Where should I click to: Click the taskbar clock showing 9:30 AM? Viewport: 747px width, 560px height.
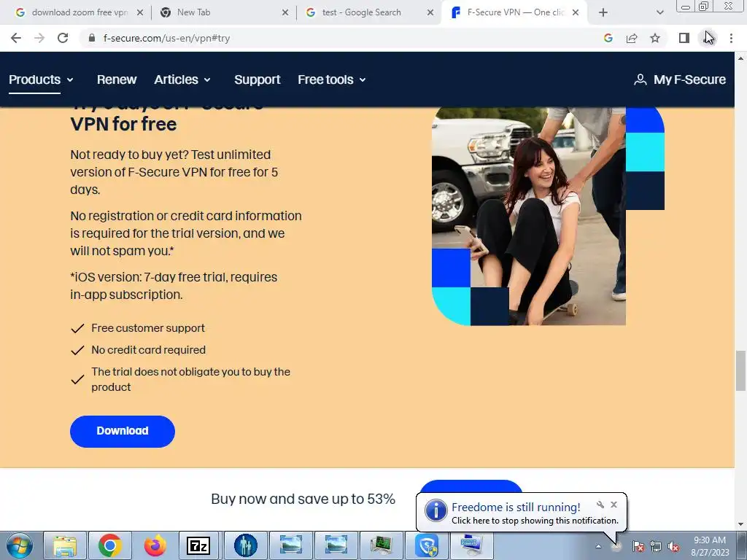710,546
